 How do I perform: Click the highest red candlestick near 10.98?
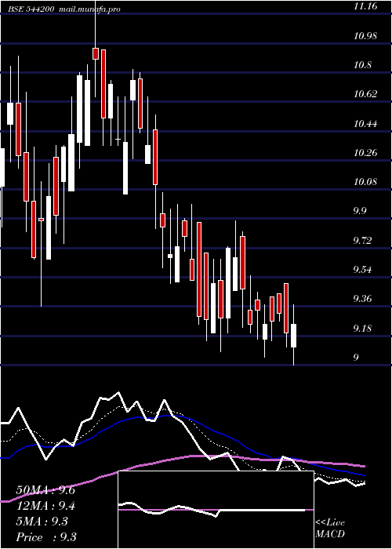(x=95, y=53)
